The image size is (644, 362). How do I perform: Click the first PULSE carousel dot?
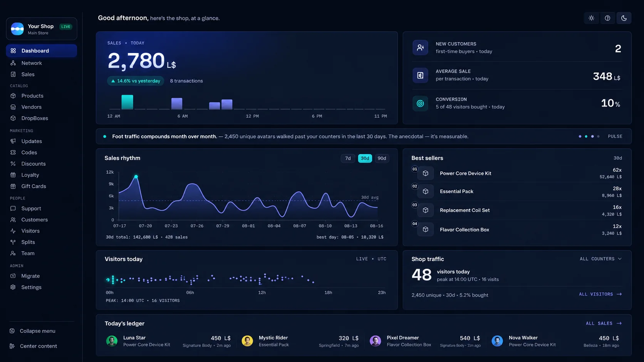(580, 137)
